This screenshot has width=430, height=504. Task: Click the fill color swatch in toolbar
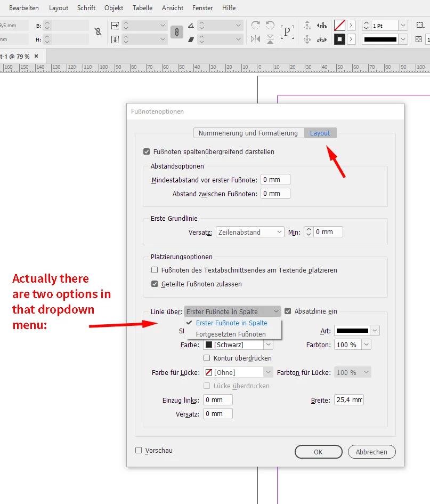pyautogui.click(x=339, y=26)
